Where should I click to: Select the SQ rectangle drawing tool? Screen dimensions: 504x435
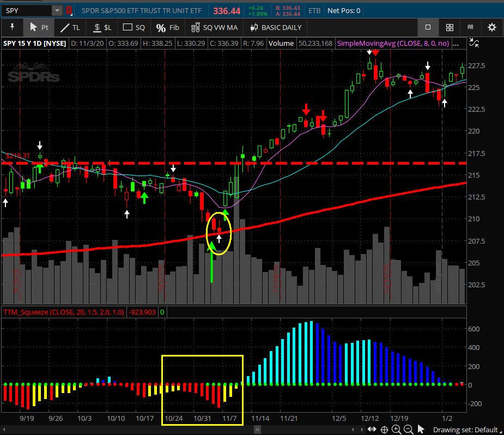[x=133, y=27]
